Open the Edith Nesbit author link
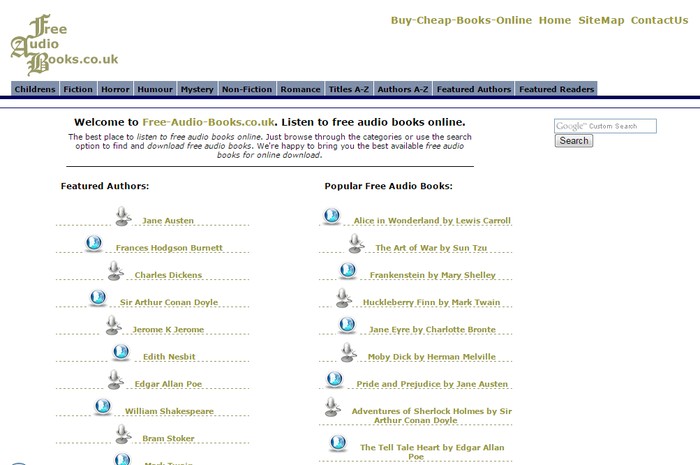The height and width of the screenshot is (465, 700). (x=169, y=357)
